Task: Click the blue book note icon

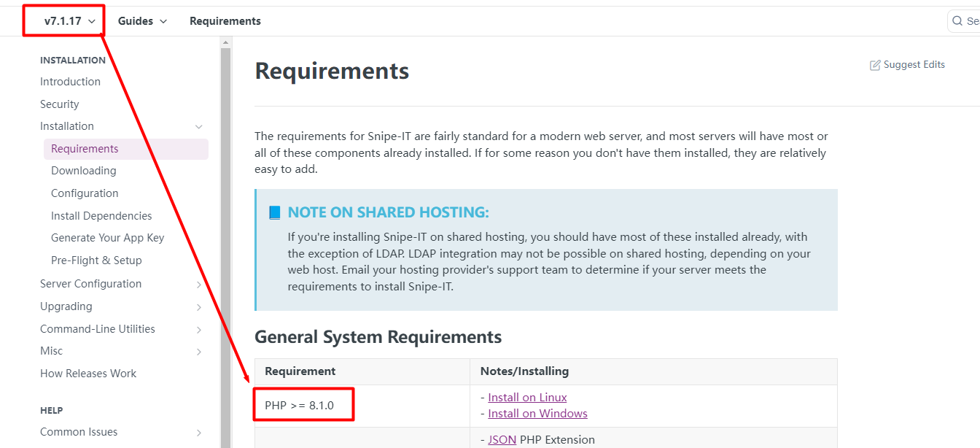Action: [275, 212]
